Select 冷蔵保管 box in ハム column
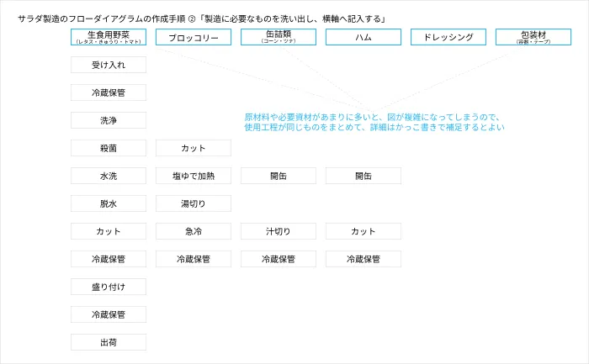Viewport: 589px width, 364px height. tap(363, 259)
